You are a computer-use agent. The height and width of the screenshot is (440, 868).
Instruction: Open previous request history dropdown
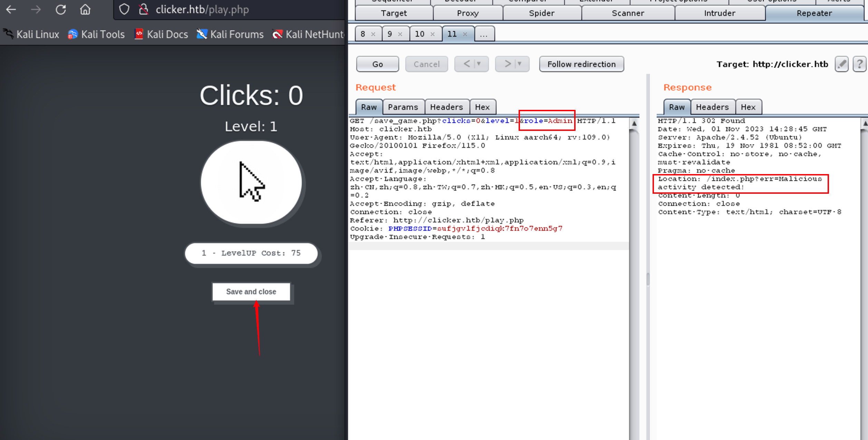pos(479,64)
